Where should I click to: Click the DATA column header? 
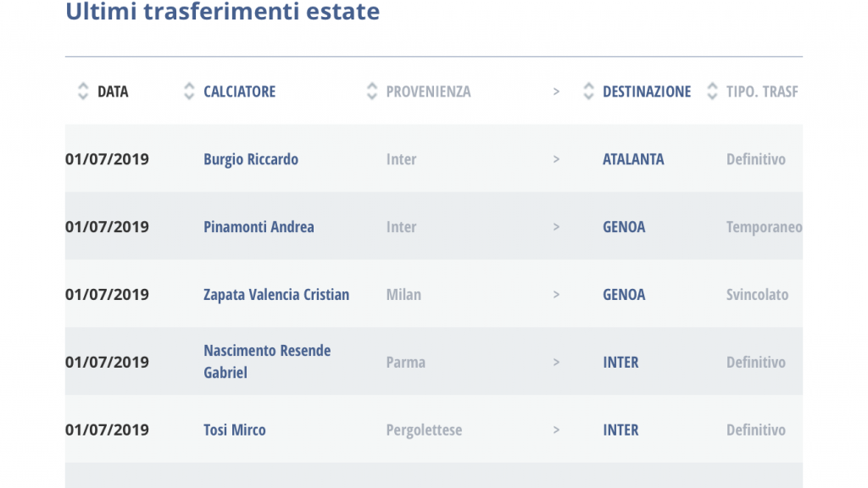coord(113,91)
